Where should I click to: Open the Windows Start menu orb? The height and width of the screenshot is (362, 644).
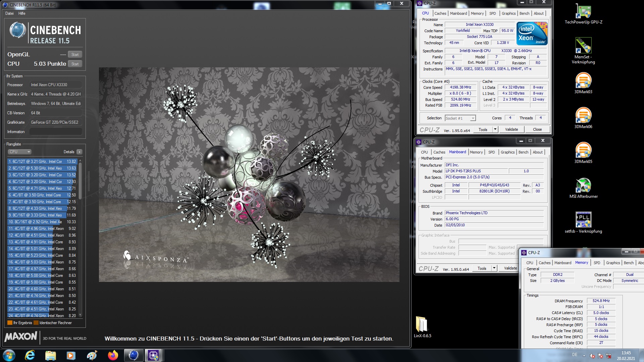coord(9,355)
